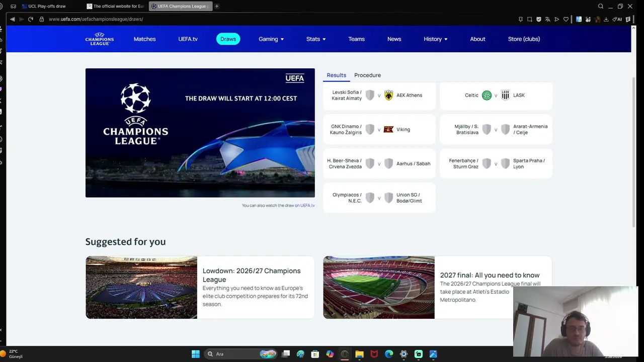Open Photos app from taskbar
This screenshot has height=362, width=644.
pyautogui.click(x=433, y=354)
